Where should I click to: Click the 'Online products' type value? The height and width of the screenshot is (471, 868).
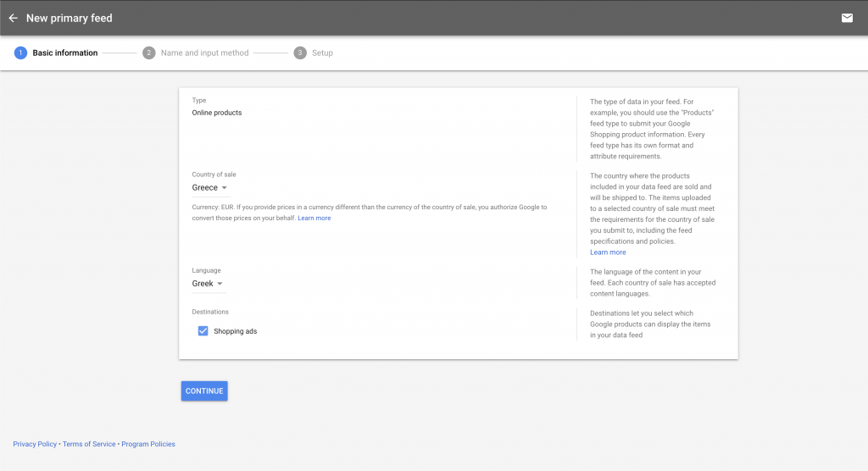point(217,113)
